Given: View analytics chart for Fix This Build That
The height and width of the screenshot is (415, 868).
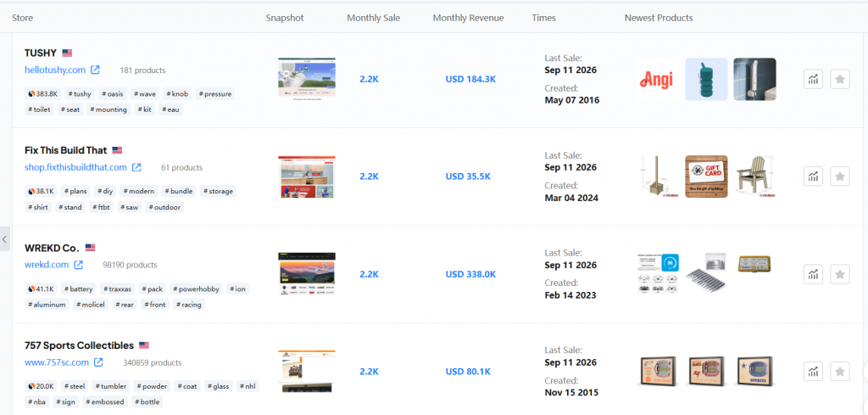Looking at the screenshot, I should (813, 177).
